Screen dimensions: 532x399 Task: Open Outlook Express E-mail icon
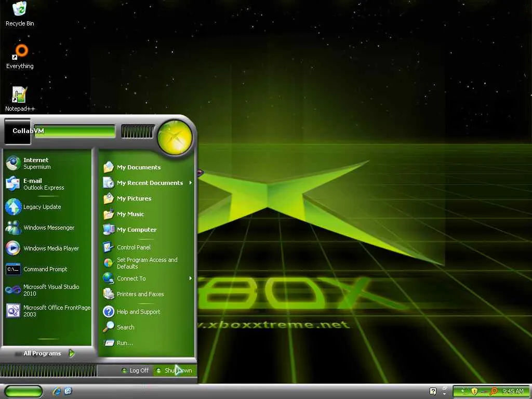click(13, 184)
